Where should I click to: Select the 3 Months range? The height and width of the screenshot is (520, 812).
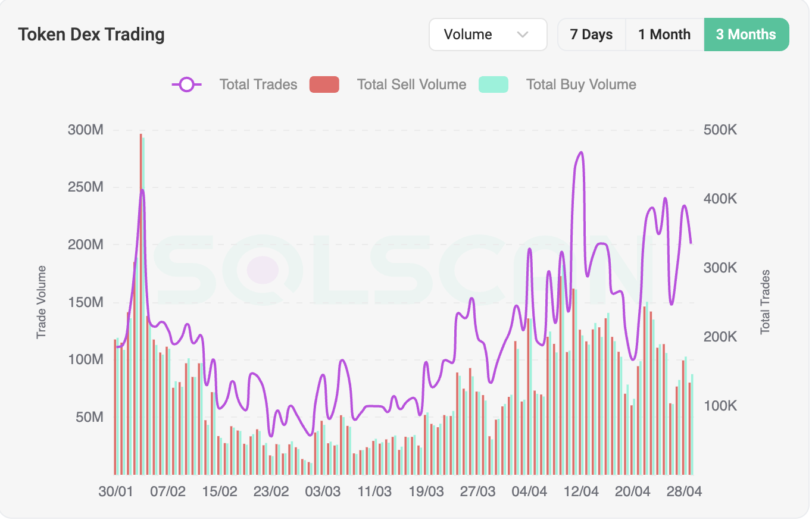(746, 35)
